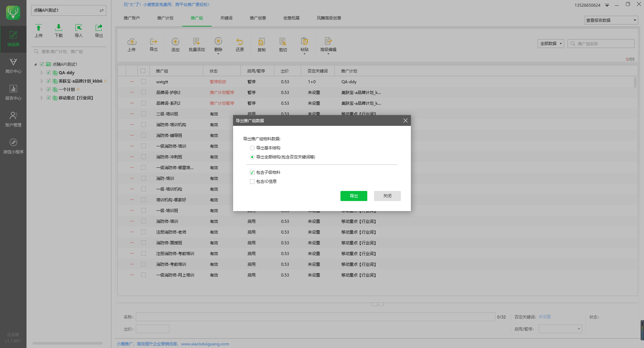Expand the 美肤宝 brand plan node
This screenshot has height=348, width=644.
click(42, 81)
